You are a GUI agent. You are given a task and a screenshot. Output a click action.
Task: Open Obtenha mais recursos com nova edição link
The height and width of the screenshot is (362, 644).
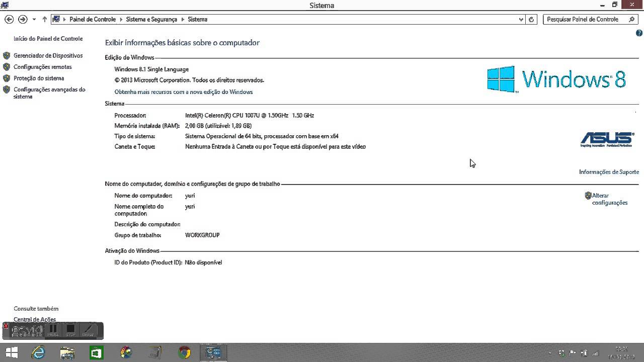pyautogui.click(x=184, y=92)
